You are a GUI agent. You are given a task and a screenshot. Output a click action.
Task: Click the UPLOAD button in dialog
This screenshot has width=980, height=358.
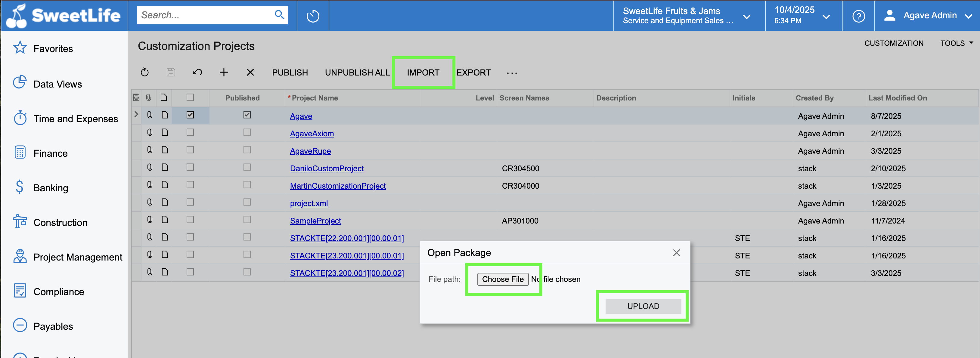[643, 306]
